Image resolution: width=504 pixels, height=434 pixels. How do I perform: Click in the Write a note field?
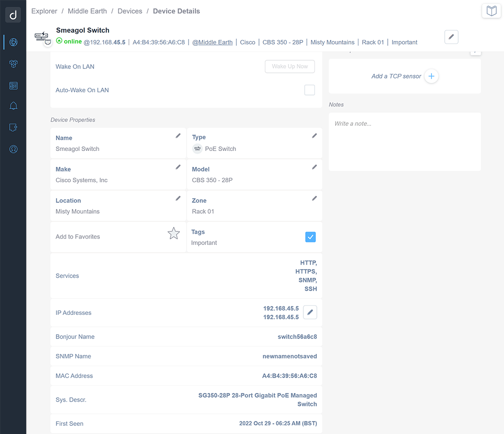(404, 141)
